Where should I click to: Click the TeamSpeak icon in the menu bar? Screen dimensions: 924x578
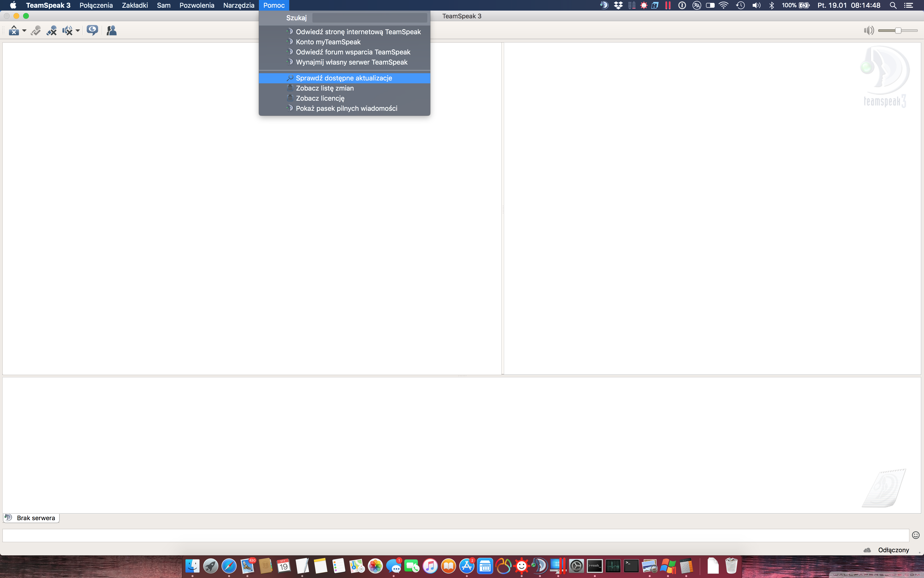click(x=604, y=5)
